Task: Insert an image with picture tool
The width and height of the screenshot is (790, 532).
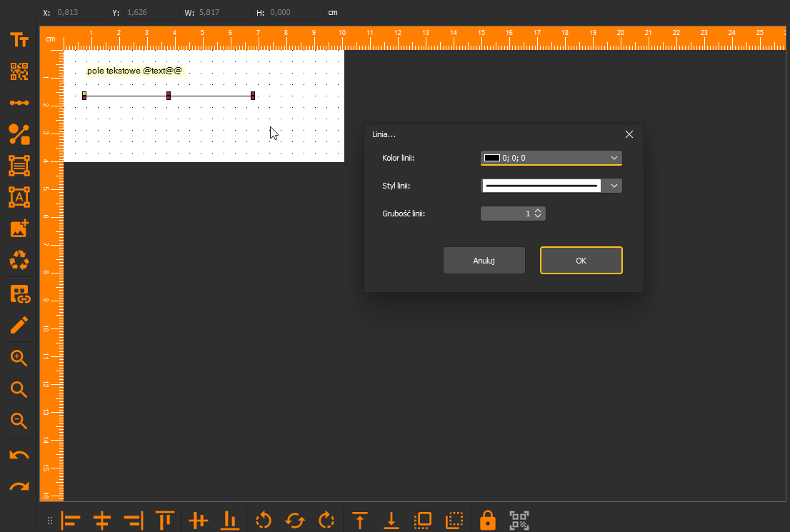Action: tap(19, 229)
